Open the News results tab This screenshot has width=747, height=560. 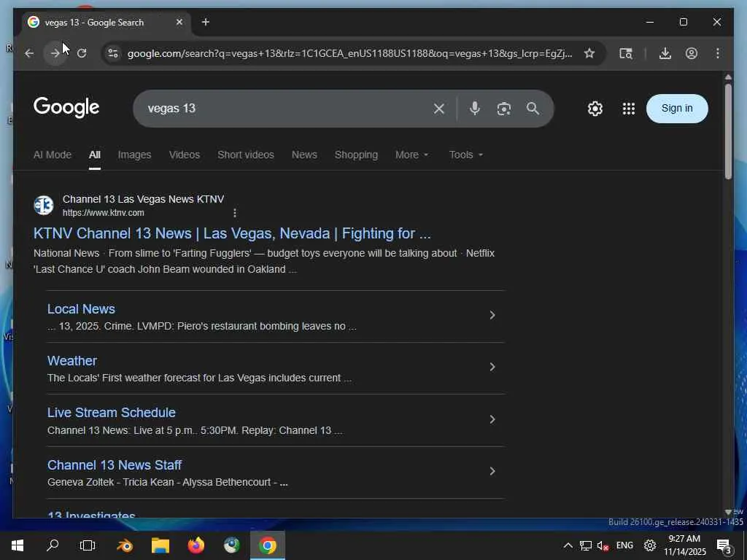[x=304, y=155]
